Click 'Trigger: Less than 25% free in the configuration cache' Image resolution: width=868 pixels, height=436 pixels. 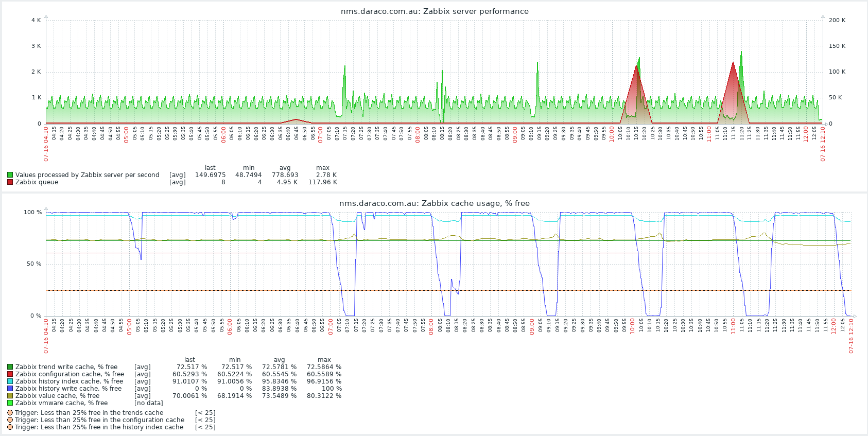point(99,420)
